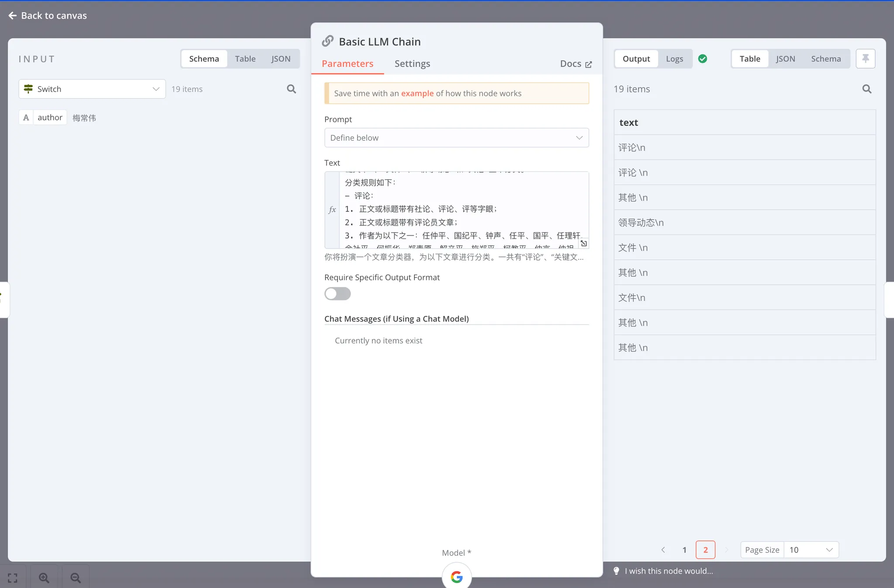The width and height of the screenshot is (894, 588).
Task: Open the Switch input node dropdown
Action: pos(92,89)
